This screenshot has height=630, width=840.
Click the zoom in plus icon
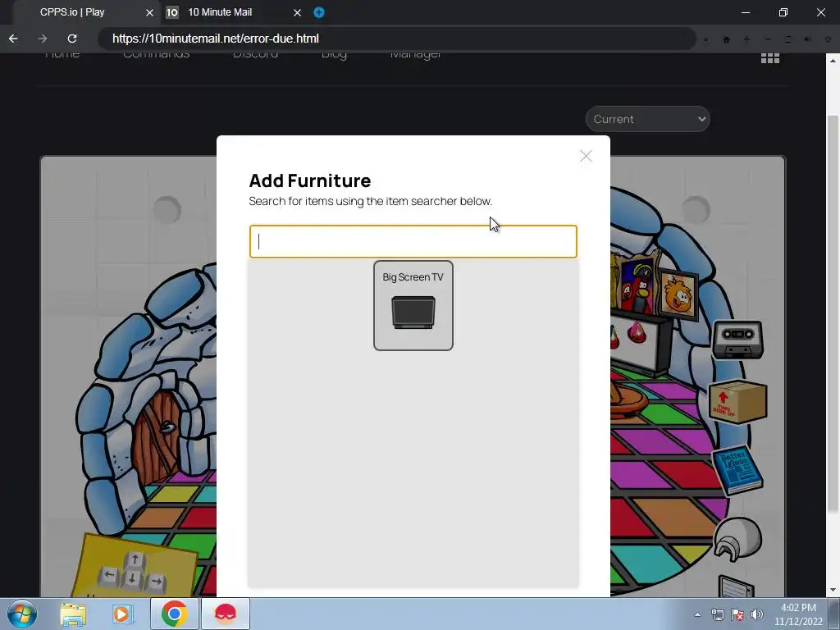point(746,39)
